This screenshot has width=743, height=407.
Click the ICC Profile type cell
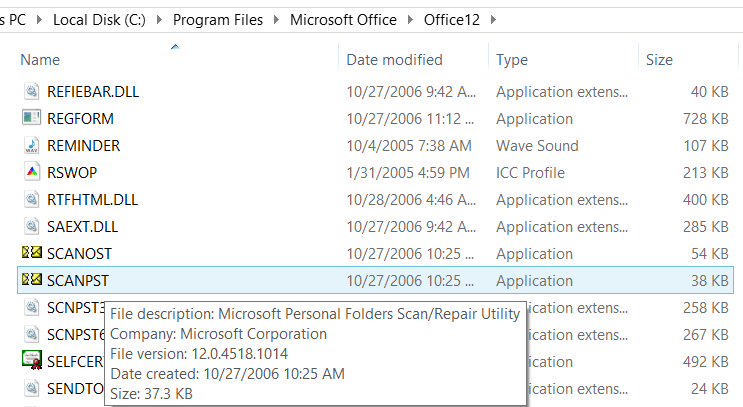[x=530, y=172]
